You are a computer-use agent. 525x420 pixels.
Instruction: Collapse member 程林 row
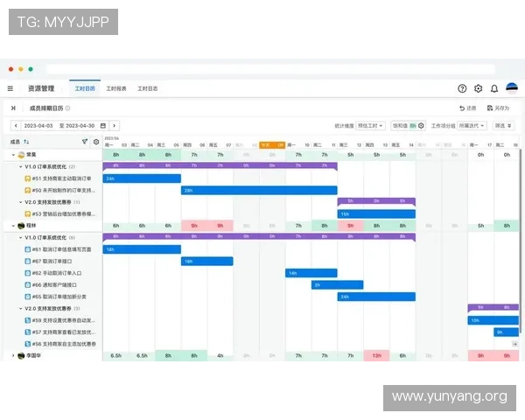(13, 226)
